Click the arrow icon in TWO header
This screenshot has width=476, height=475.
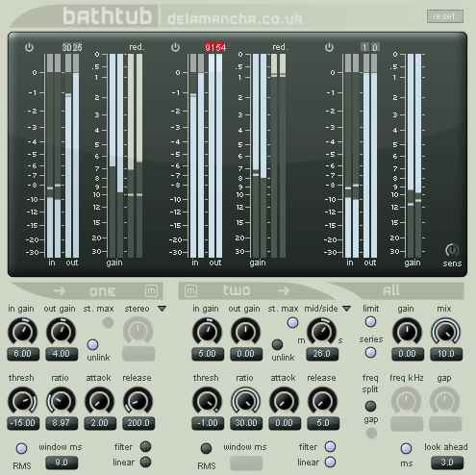[x=283, y=290]
